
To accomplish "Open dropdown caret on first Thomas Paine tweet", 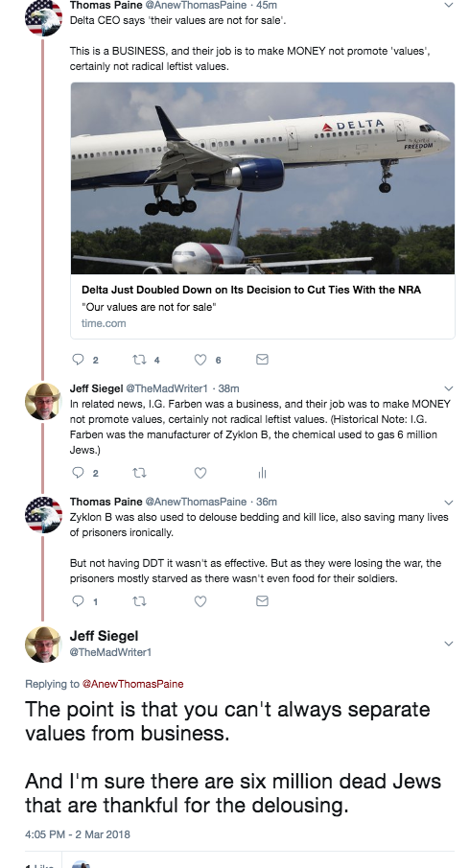I will coord(449,5).
